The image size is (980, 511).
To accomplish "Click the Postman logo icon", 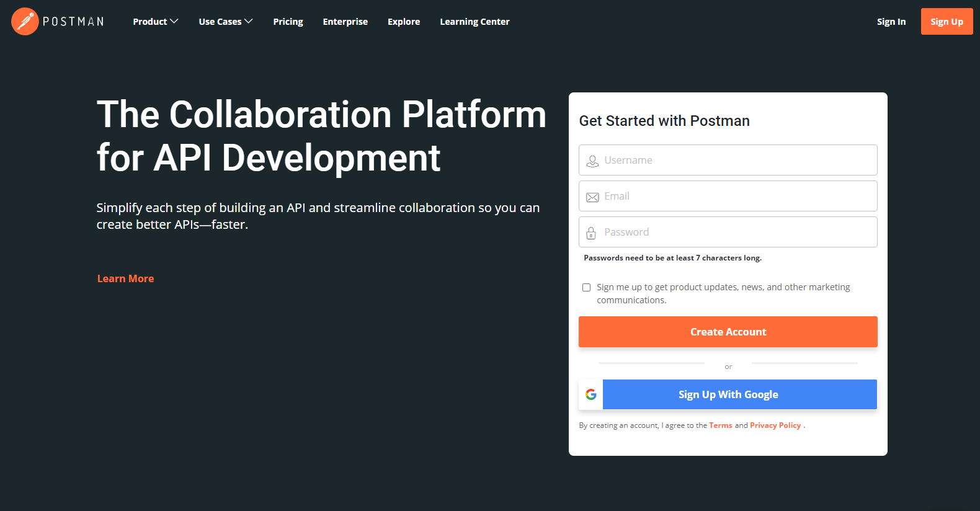I will [25, 22].
